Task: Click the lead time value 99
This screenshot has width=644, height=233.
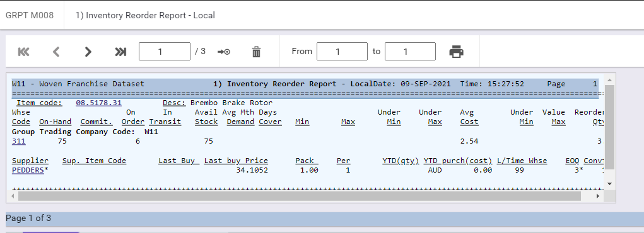Action: click(x=519, y=170)
